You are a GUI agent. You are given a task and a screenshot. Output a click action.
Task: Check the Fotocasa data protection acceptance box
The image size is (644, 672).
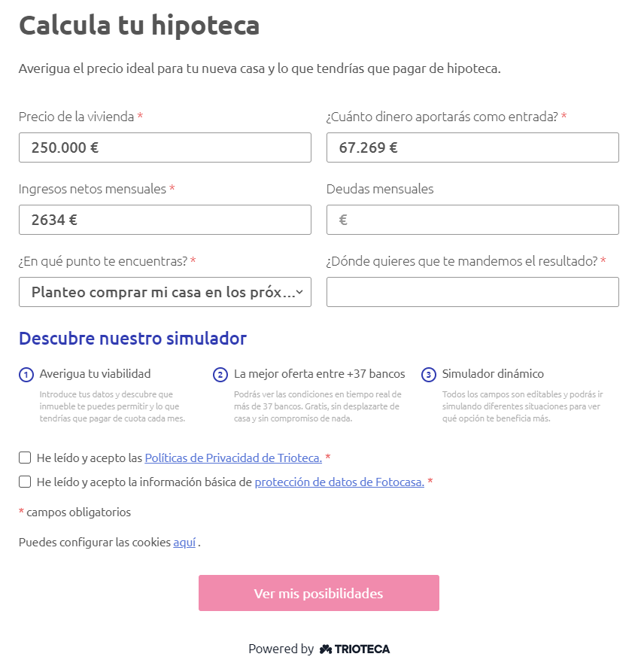coord(23,482)
